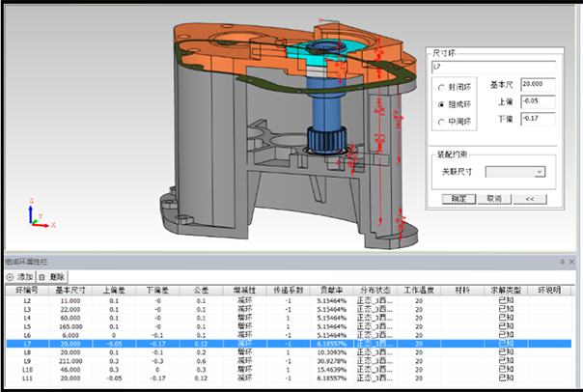Click the 上偏 field showing -0.05
Screen dimensions: 583x392
pyautogui.click(x=537, y=101)
